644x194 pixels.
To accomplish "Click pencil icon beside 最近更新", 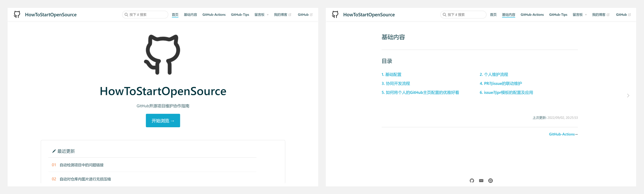I will pos(54,151).
